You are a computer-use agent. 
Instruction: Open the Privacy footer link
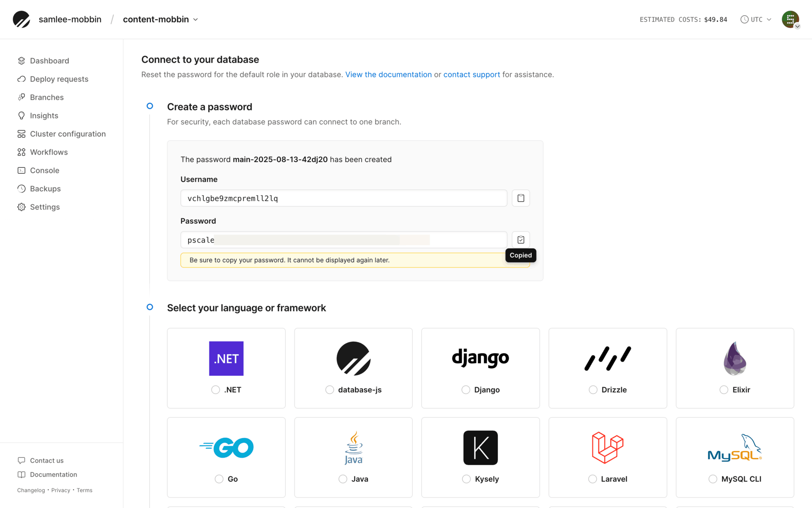60,490
